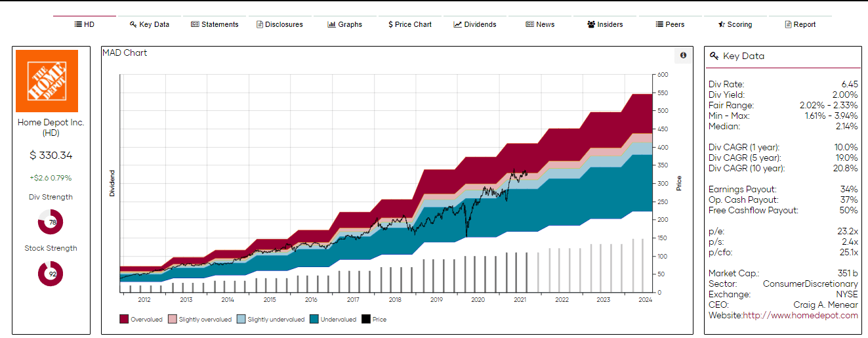868x338 pixels.
Task: Toggle the Price legend swatch
Action: 365,320
